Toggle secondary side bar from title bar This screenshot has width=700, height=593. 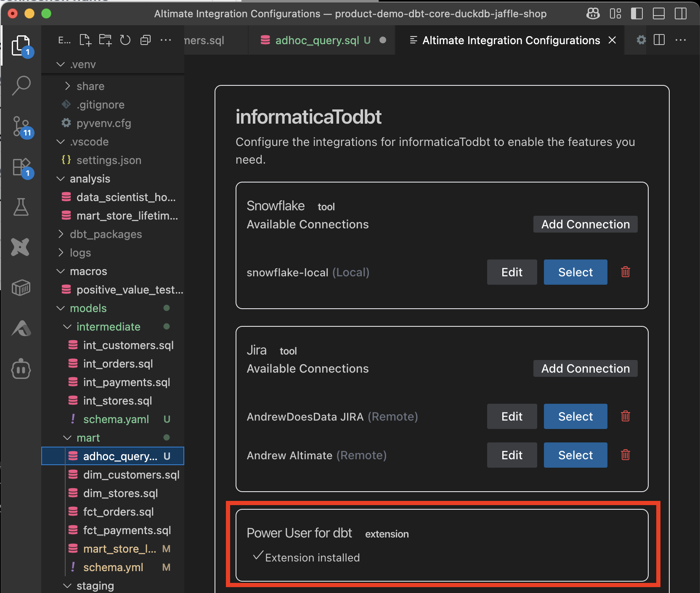(681, 13)
